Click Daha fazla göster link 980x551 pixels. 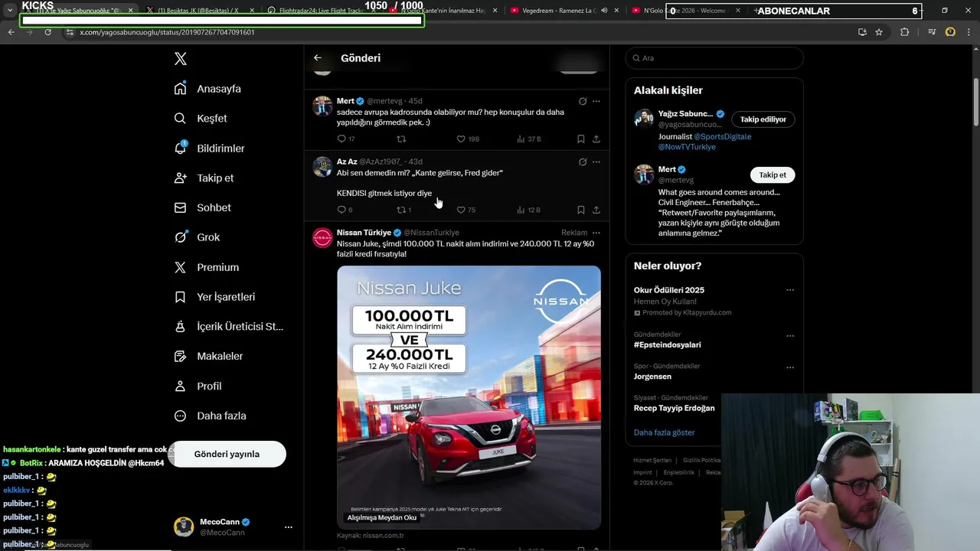click(x=664, y=432)
